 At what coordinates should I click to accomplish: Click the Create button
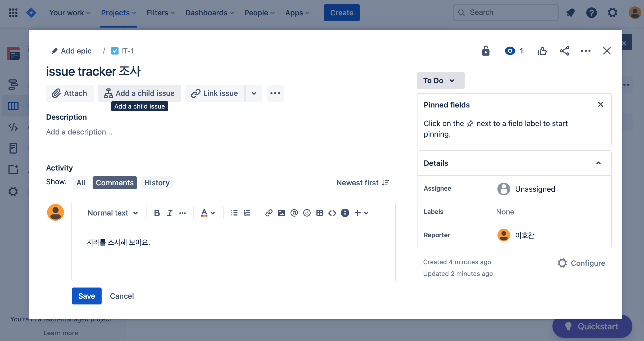pos(342,13)
